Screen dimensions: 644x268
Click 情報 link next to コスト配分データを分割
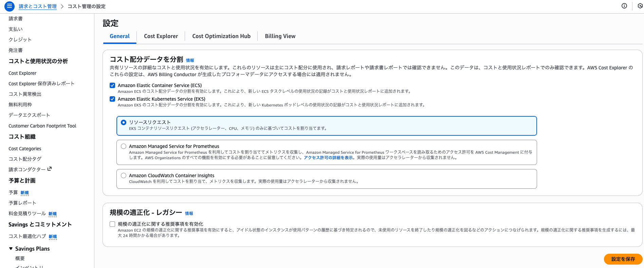point(190,60)
